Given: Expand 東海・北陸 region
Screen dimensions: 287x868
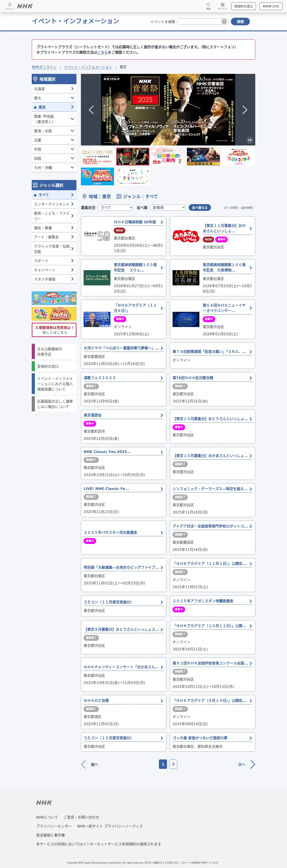Looking at the screenshot, I should click(54, 131).
